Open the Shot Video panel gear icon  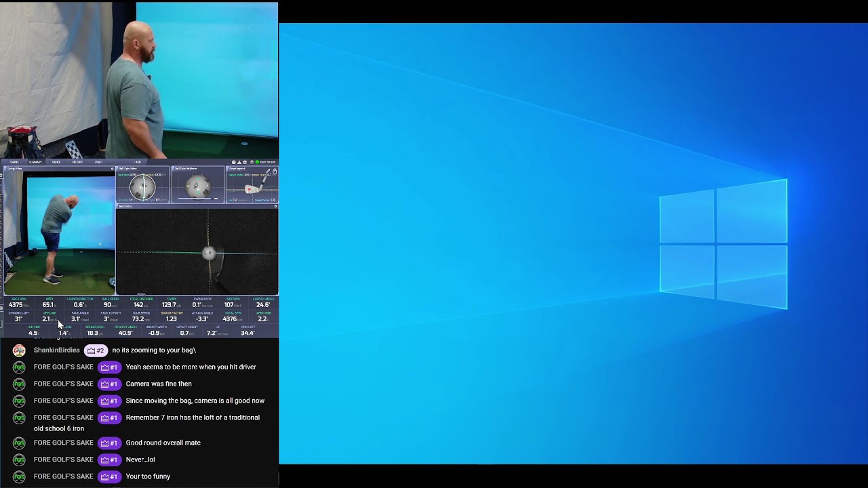(275, 206)
